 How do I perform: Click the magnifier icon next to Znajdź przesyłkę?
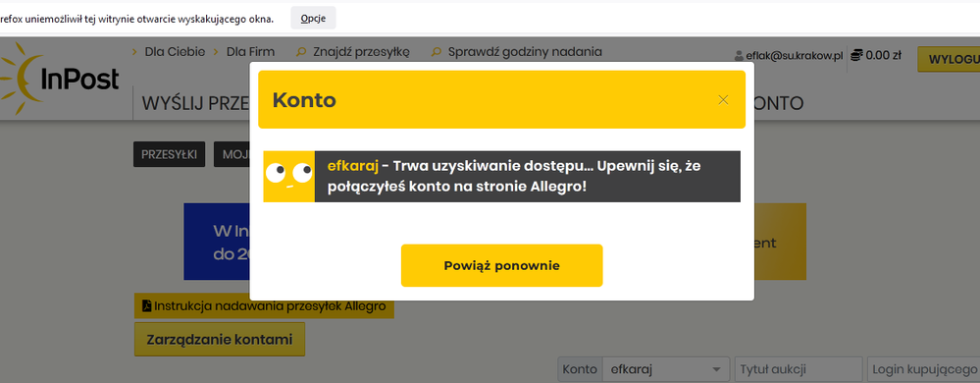(301, 52)
